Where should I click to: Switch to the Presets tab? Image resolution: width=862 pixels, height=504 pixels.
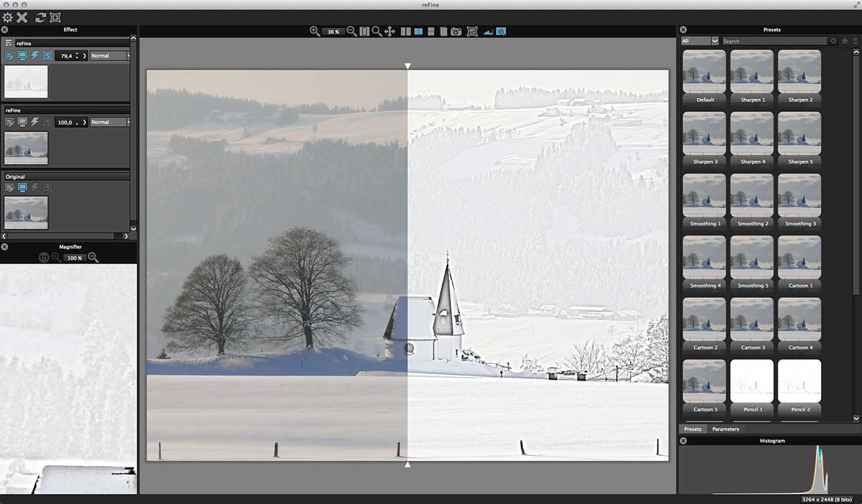click(692, 429)
